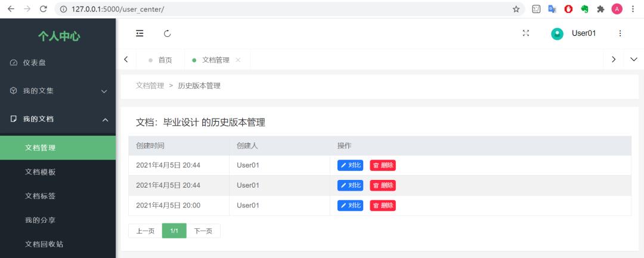
Task: Click the User01 green avatar
Action: (x=558, y=33)
